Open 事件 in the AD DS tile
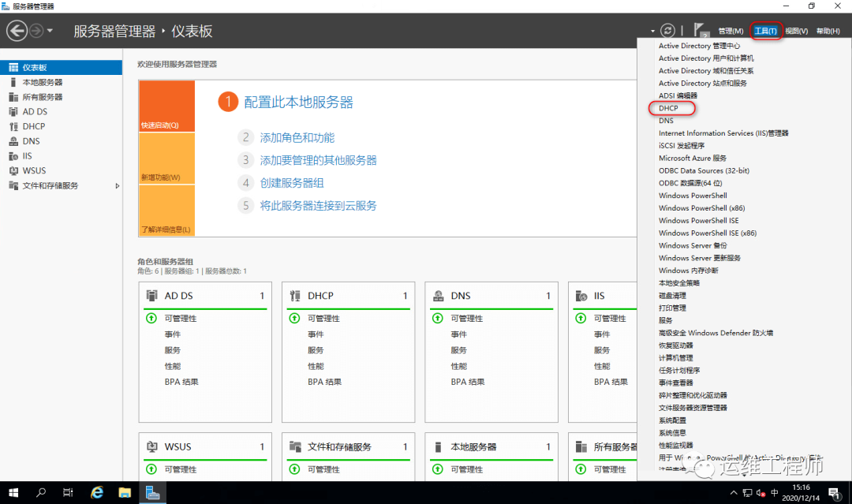The width and height of the screenshot is (852, 504). click(173, 334)
